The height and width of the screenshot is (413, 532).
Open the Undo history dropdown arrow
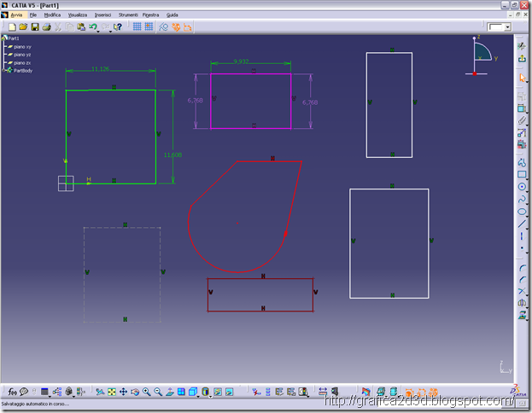(x=98, y=32)
